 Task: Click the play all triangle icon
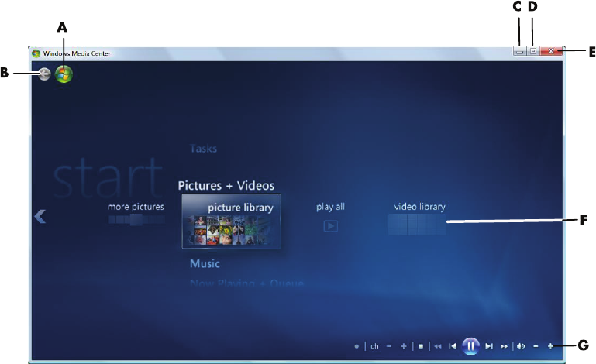tap(330, 226)
